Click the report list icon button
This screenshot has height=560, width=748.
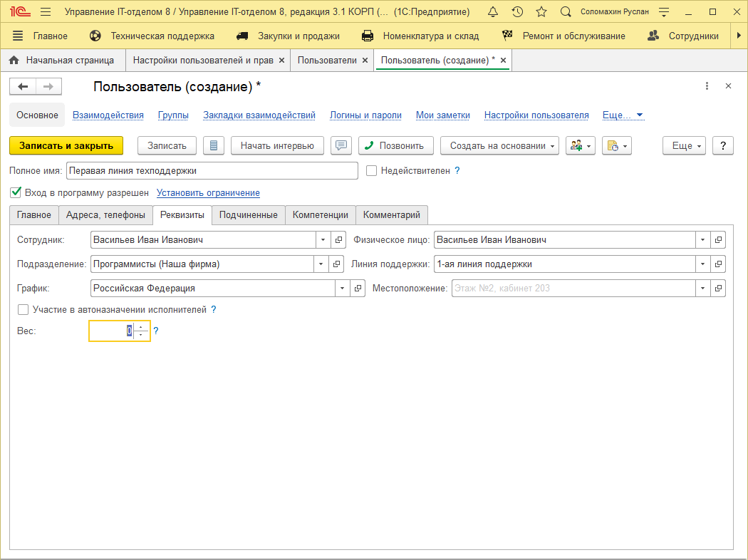214,145
